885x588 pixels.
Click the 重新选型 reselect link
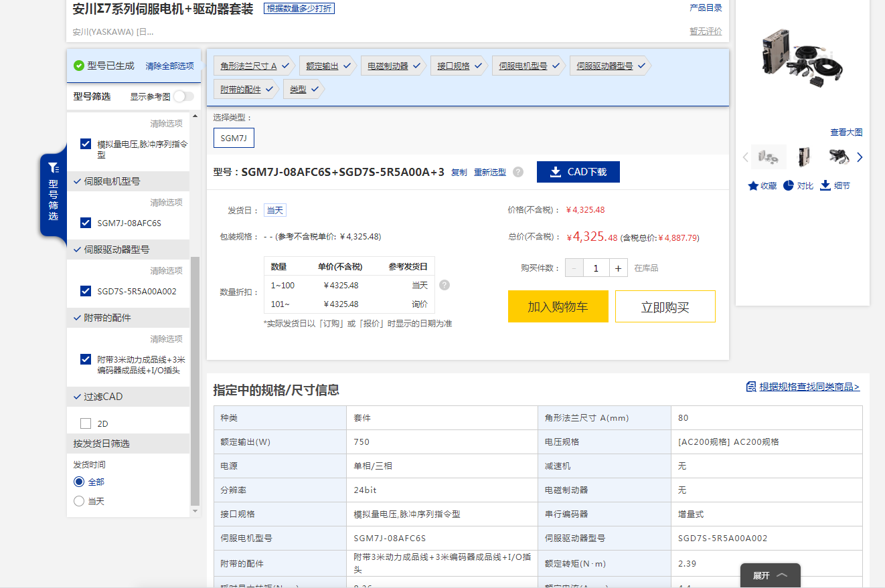(490, 172)
